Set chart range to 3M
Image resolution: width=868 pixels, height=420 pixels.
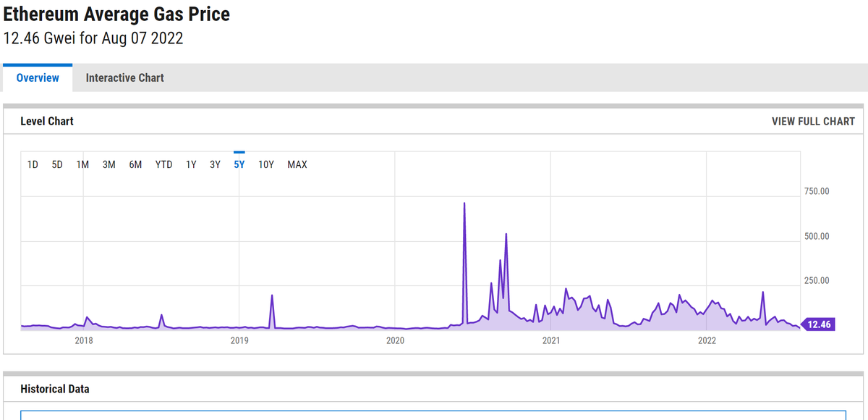(x=109, y=164)
